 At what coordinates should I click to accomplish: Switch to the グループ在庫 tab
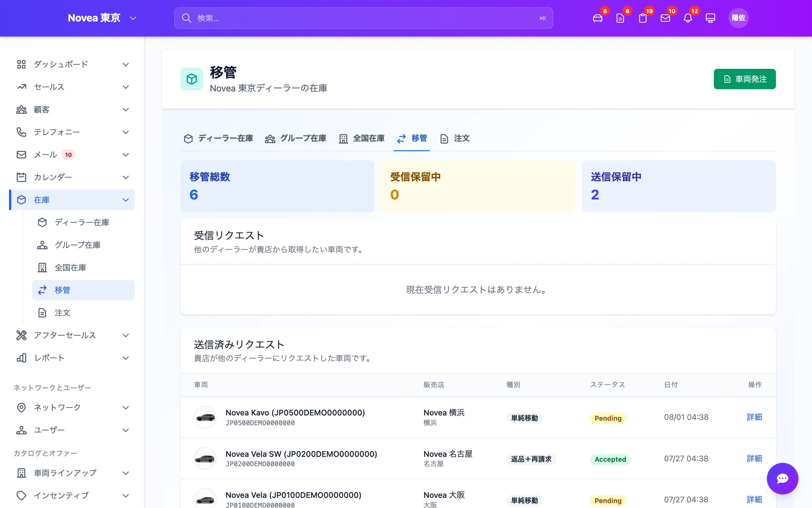tap(296, 138)
